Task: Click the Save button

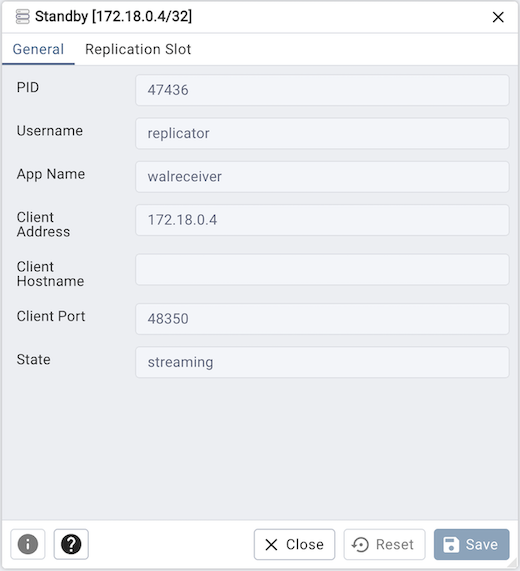Action: (x=472, y=544)
